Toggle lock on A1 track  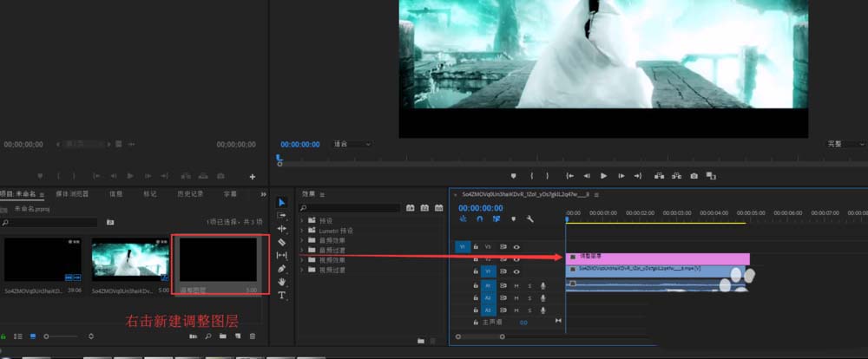tap(476, 285)
